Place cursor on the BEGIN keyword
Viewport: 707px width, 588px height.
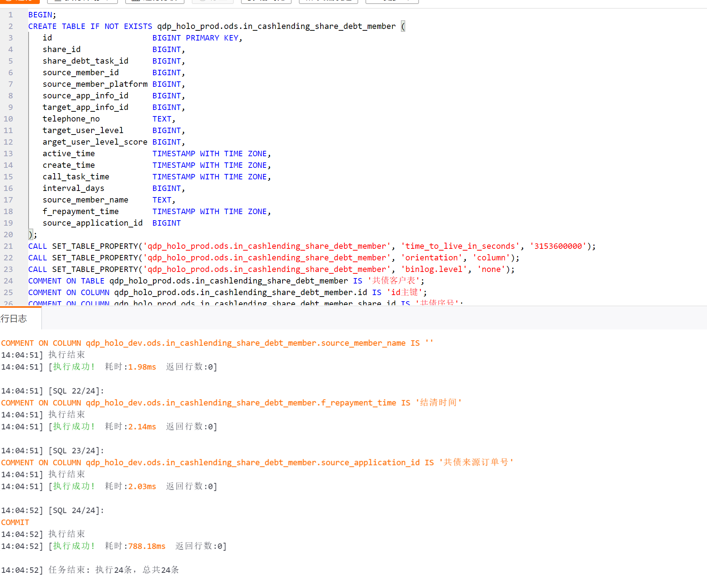(x=40, y=15)
